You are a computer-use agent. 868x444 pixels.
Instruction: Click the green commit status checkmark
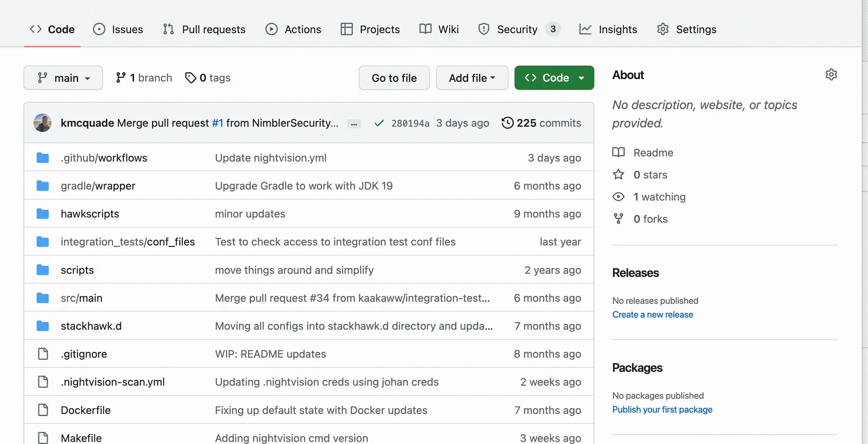[379, 123]
